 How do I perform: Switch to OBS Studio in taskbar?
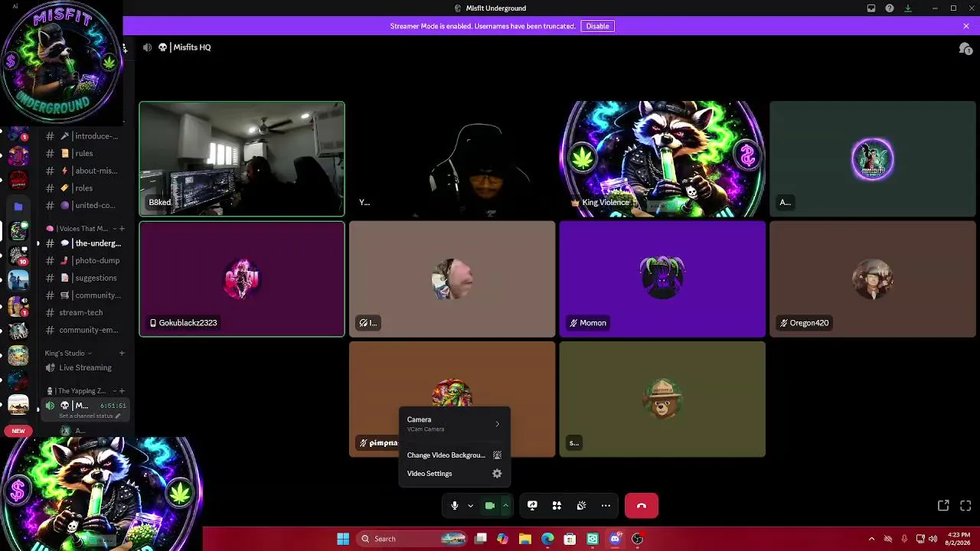click(637, 539)
